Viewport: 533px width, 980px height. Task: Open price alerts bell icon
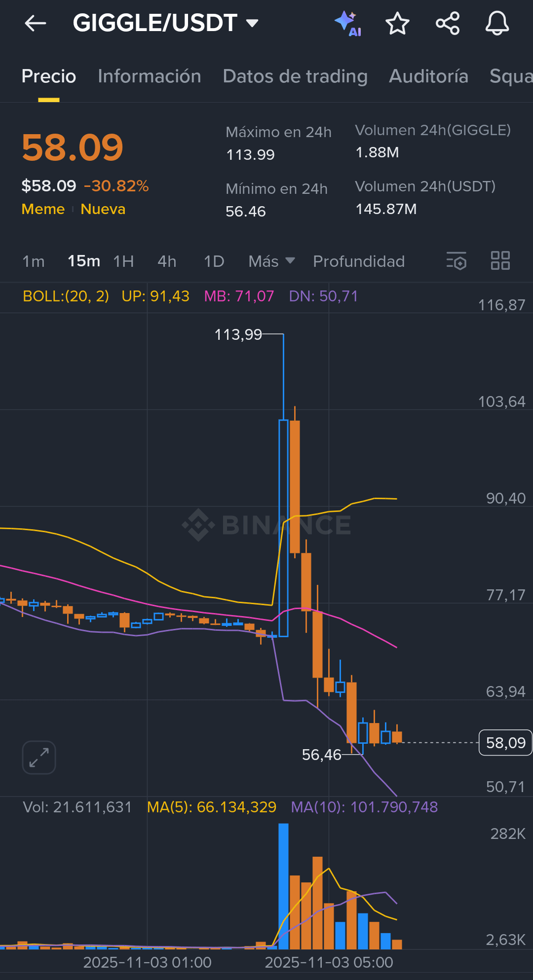pos(497,24)
